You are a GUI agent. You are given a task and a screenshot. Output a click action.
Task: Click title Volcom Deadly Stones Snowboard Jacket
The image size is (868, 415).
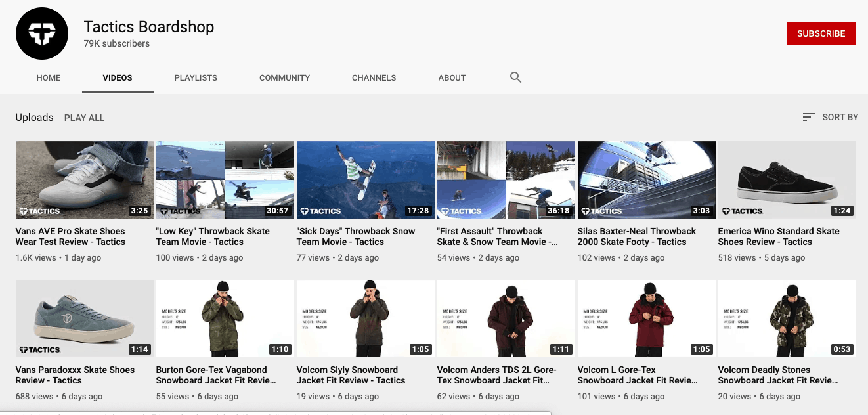pyautogui.click(x=778, y=375)
